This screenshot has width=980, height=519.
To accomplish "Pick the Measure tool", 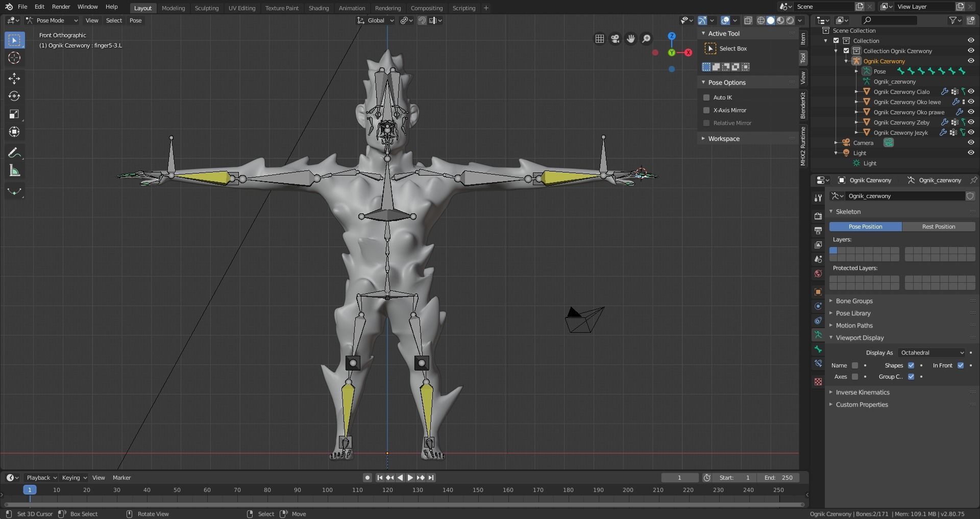I will tap(14, 171).
